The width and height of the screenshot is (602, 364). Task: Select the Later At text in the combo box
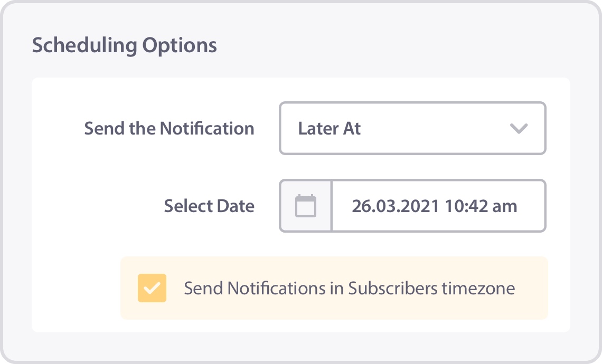tap(330, 129)
